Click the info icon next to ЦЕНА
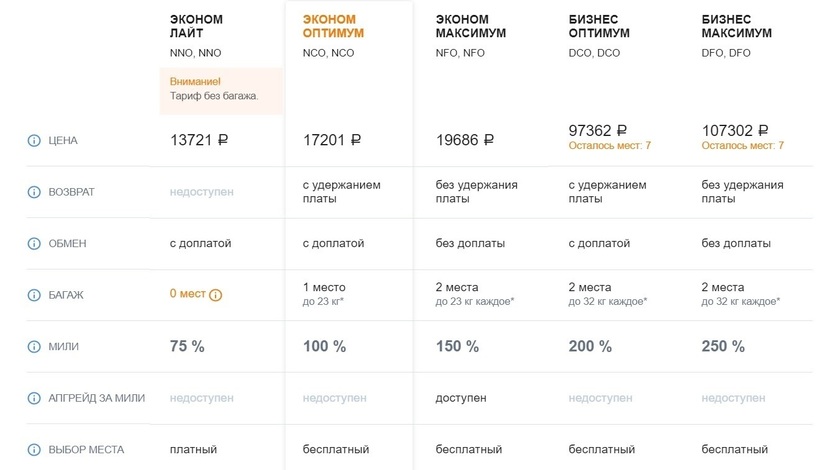 [34, 141]
